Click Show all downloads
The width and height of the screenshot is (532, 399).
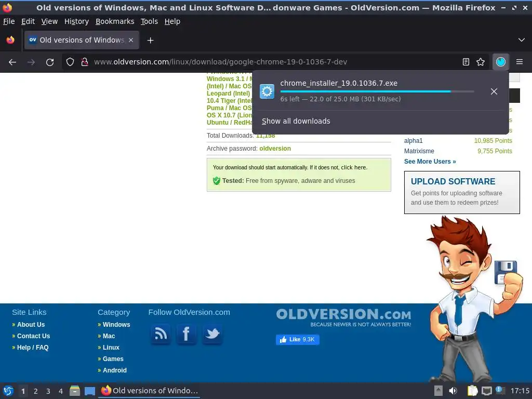pyautogui.click(x=296, y=121)
